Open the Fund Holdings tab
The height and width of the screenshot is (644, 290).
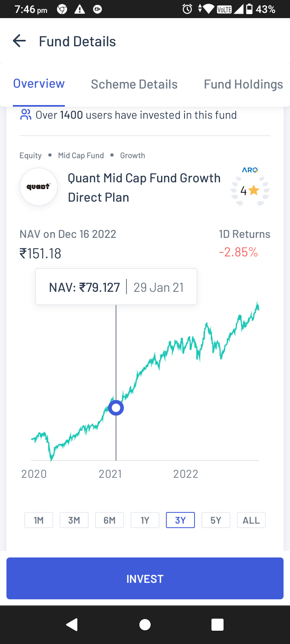tap(243, 84)
